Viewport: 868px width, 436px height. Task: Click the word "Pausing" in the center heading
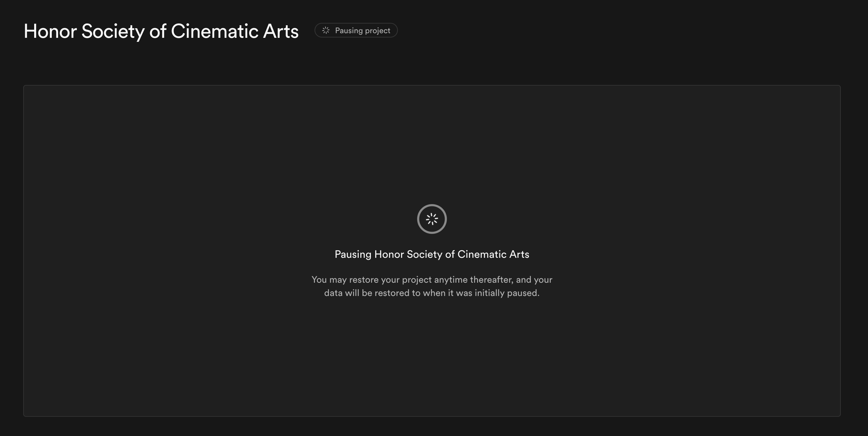click(x=353, y=254)
